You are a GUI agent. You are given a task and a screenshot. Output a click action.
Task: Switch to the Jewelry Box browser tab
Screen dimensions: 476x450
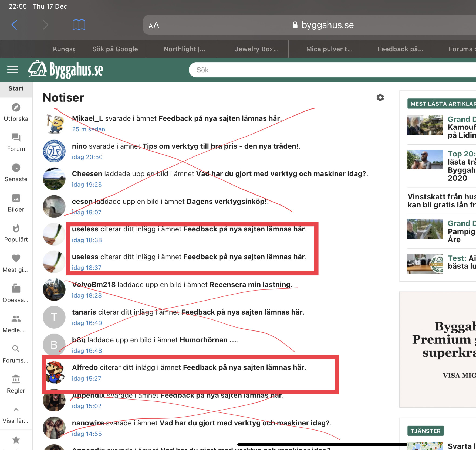click(x=256, y=49)
